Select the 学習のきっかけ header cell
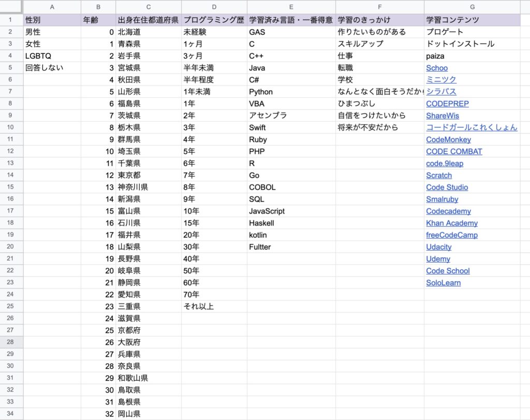The image size is (530, 420). pyautogui.click(x=379, y=20)
